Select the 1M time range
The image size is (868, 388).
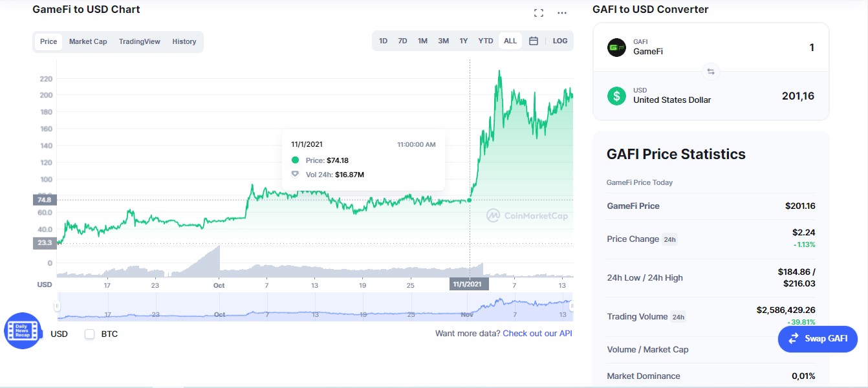coord(422,41)
